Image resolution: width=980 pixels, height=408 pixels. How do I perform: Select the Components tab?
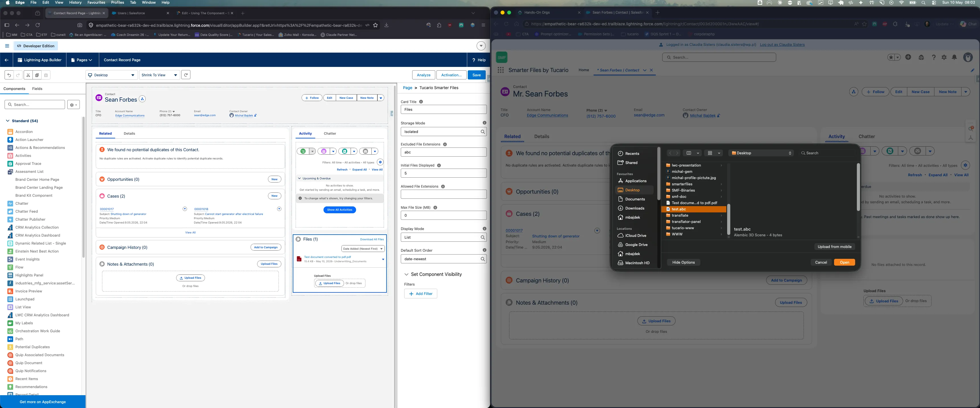(x=15, y=89)
